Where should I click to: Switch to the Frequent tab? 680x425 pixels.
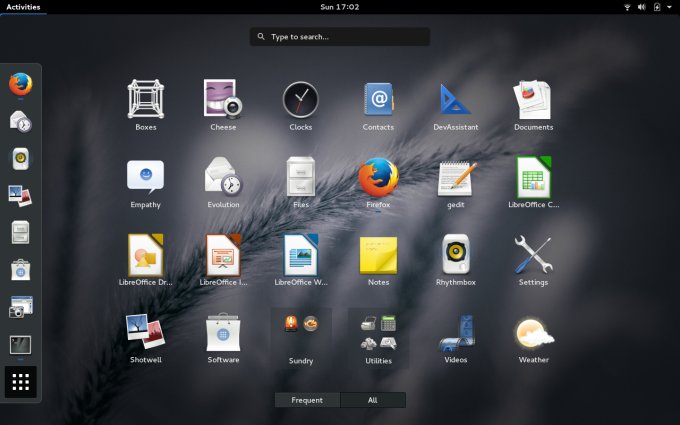coord(307,400)
